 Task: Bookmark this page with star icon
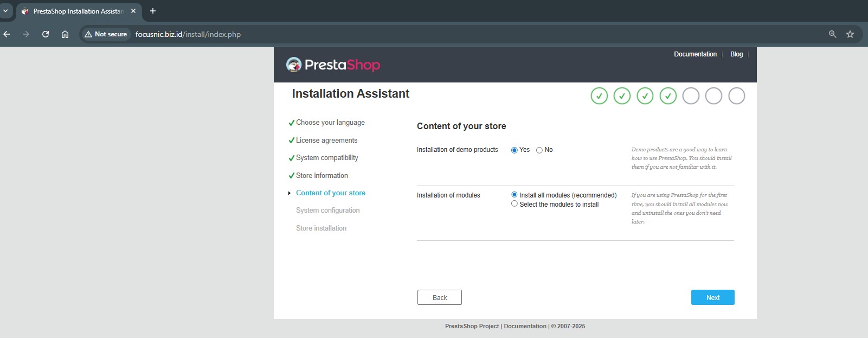tap(850, 34)
